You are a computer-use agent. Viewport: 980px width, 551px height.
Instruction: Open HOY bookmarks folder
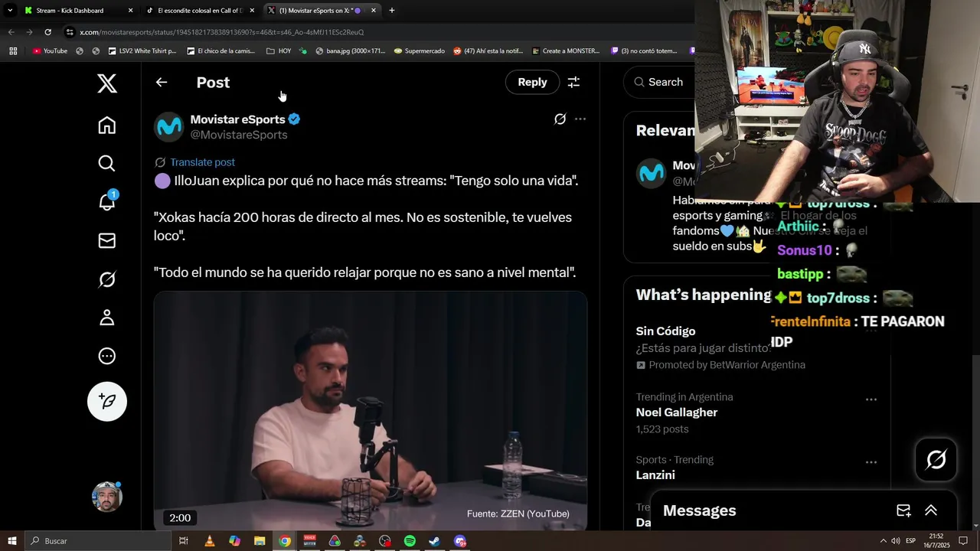pyautogui.click(x=279, y=51)
